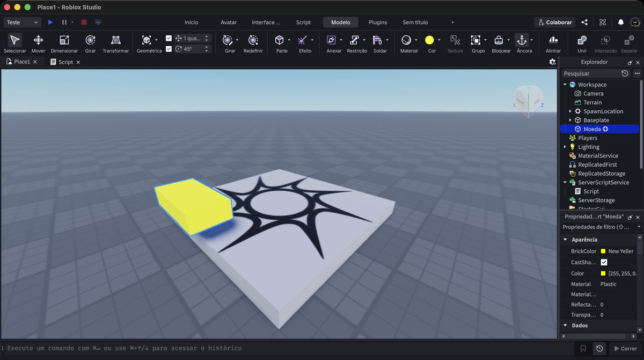Click the Geométrica snapping mode icon
Viewport: 644px width, 360px height.
pos(146,40)
